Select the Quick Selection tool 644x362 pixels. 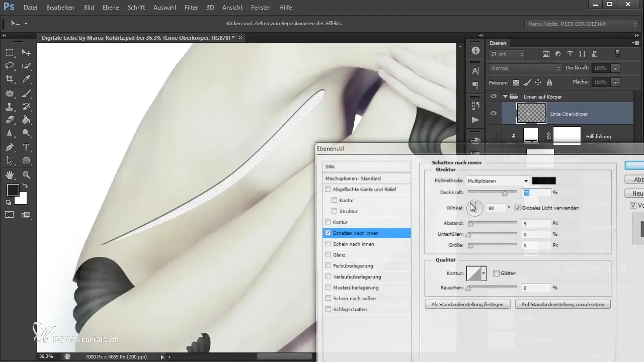26,66
